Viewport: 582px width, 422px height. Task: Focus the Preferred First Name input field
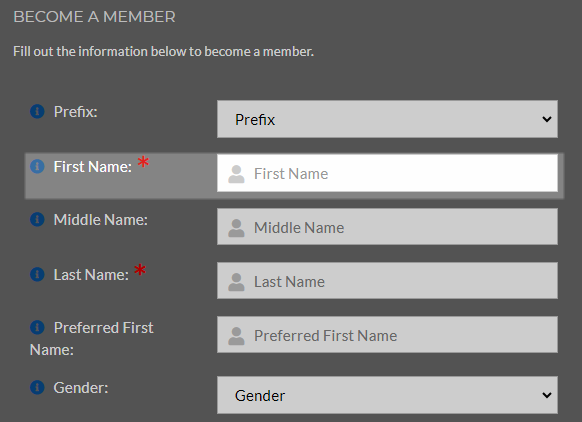[x=387, y=335]
